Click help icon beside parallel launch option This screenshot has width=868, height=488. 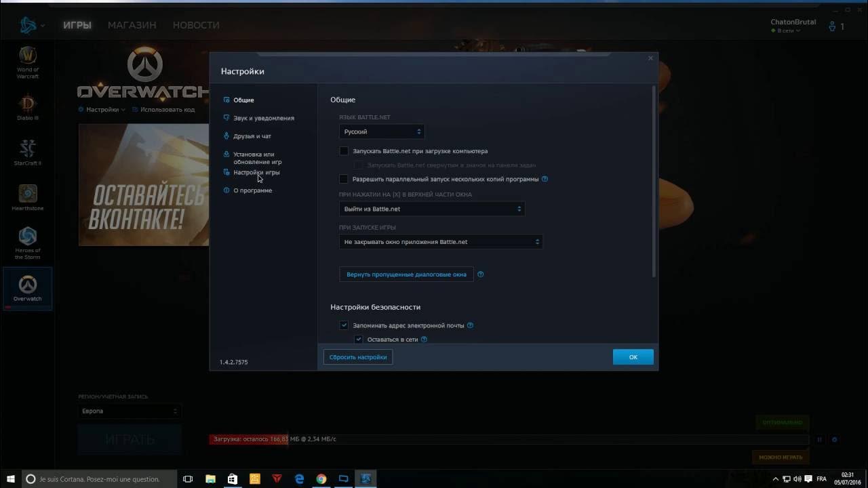[545, 179]
